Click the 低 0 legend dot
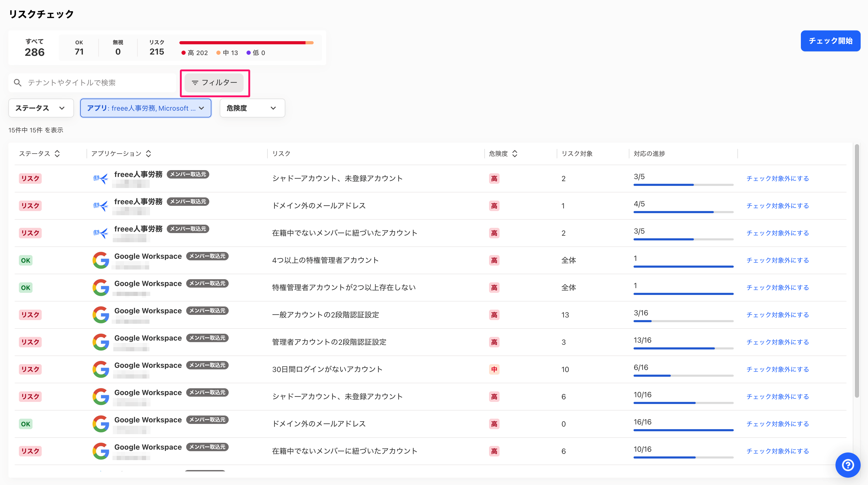868x485 pixels. pyautogui.click(x=248, y=53)
